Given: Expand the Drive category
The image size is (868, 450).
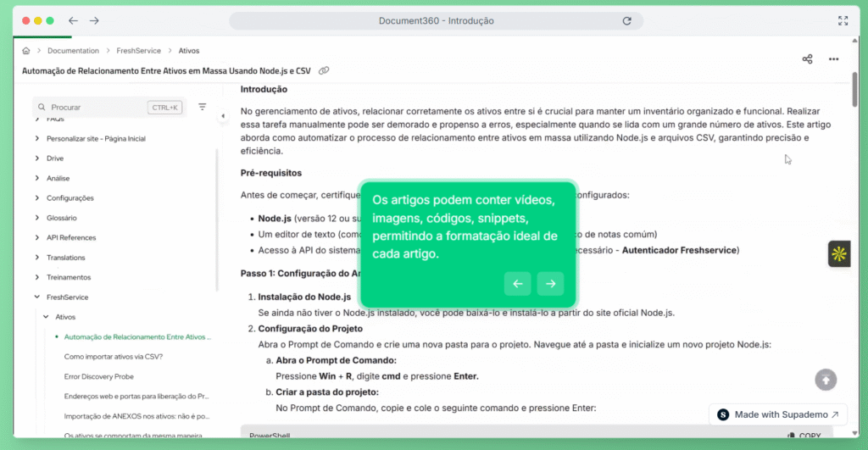Looking at the screenshot, I should 37,158.
